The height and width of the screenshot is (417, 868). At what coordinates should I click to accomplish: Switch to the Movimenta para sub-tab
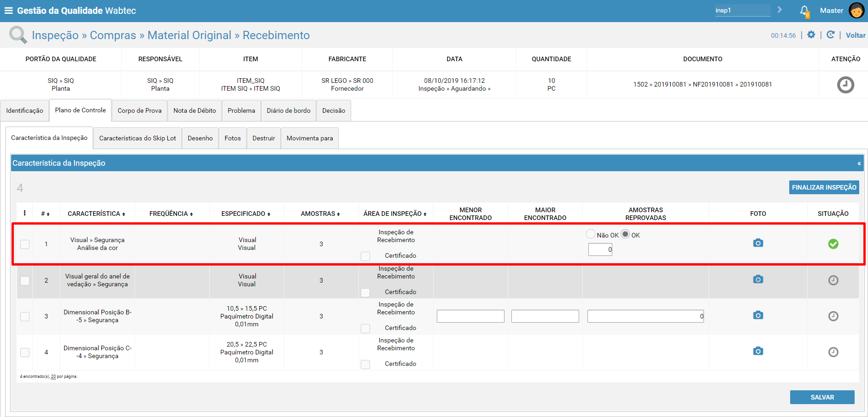(x=310, y=138)
